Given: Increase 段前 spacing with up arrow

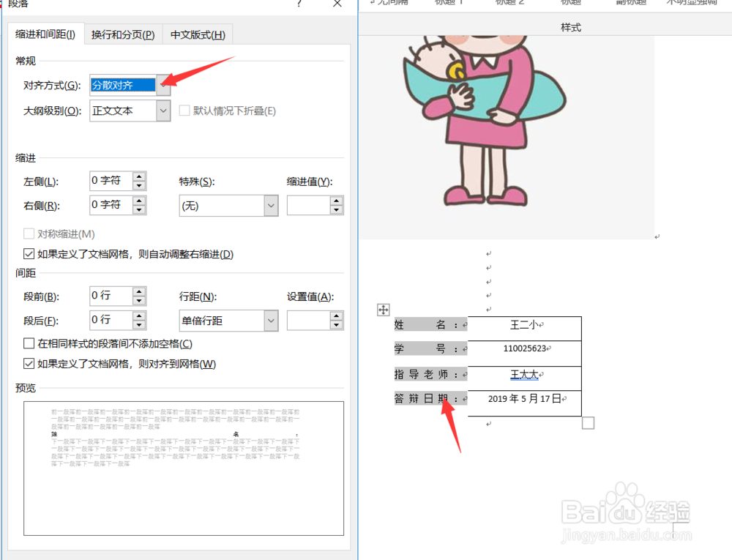Looking at the screenshot, I should tap(139, 291).
